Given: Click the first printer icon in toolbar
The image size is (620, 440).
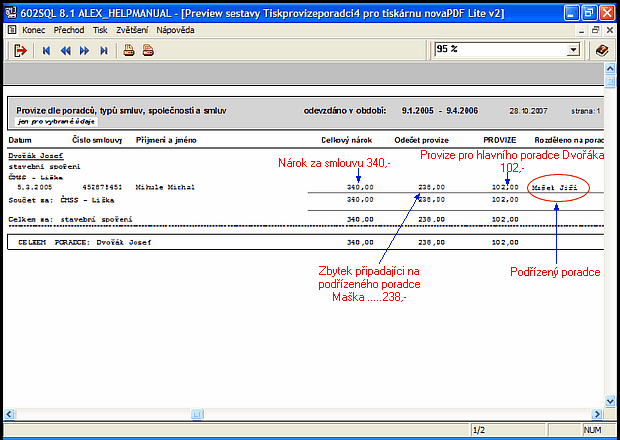Looking at the screenshot, I should point(129,50).
